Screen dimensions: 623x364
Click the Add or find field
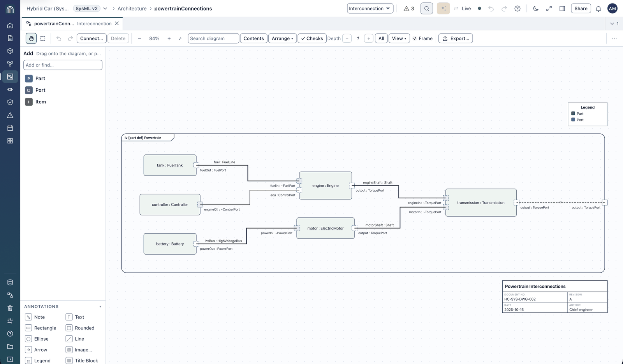[63, 65]
